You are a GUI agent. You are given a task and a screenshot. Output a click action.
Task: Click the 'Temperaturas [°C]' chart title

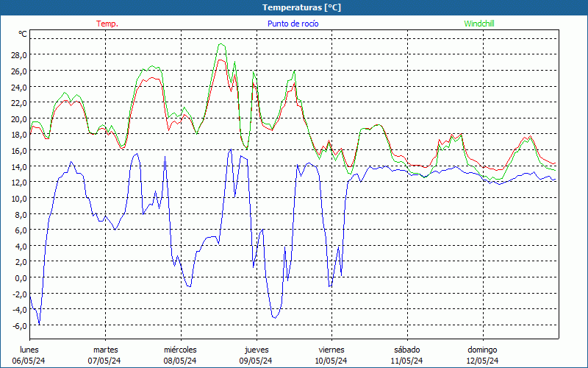pos(301,7)
